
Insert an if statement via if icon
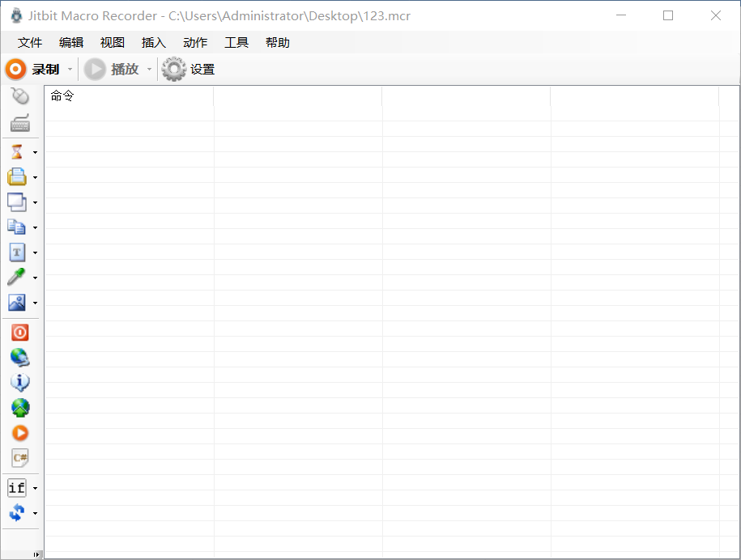[17, 488]
